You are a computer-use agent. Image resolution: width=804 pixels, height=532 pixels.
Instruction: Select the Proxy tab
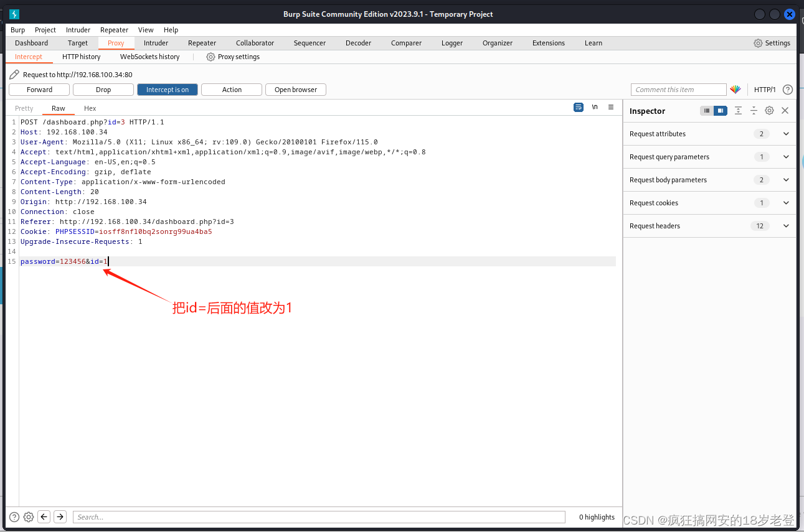pyautogui.click(x=116, y=43)
